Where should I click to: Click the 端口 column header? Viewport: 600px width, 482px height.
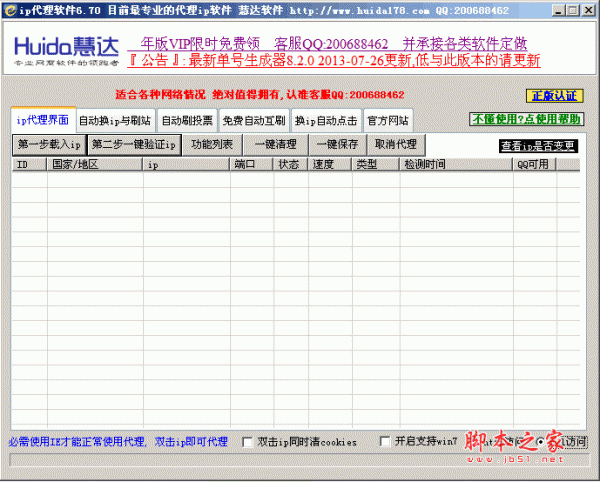252,164
